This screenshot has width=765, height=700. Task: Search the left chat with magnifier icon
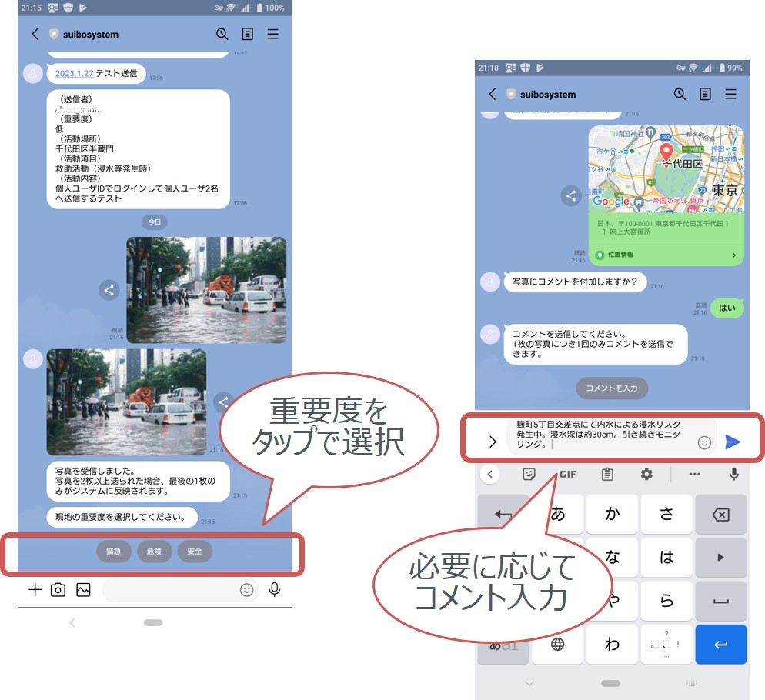[x=222, y=34]
